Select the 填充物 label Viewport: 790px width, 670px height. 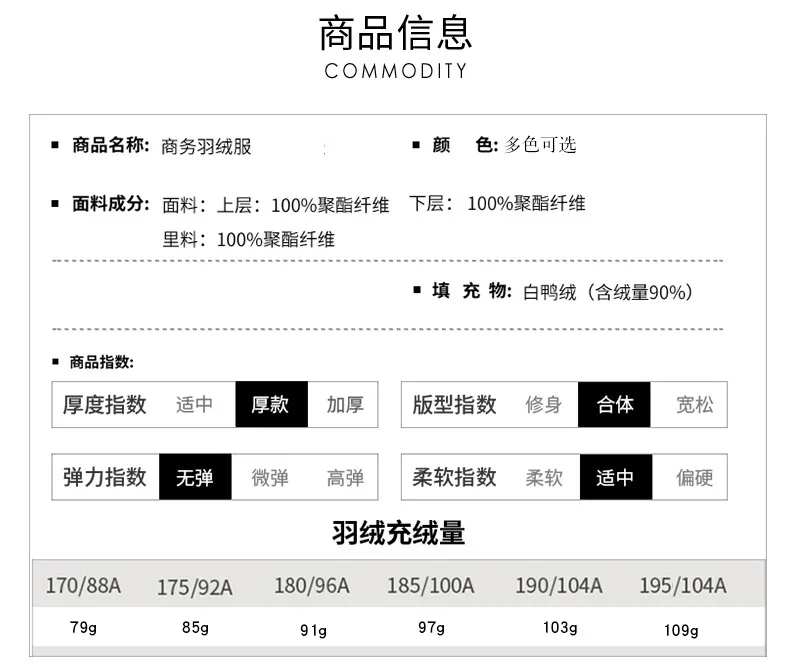point(472,291)
